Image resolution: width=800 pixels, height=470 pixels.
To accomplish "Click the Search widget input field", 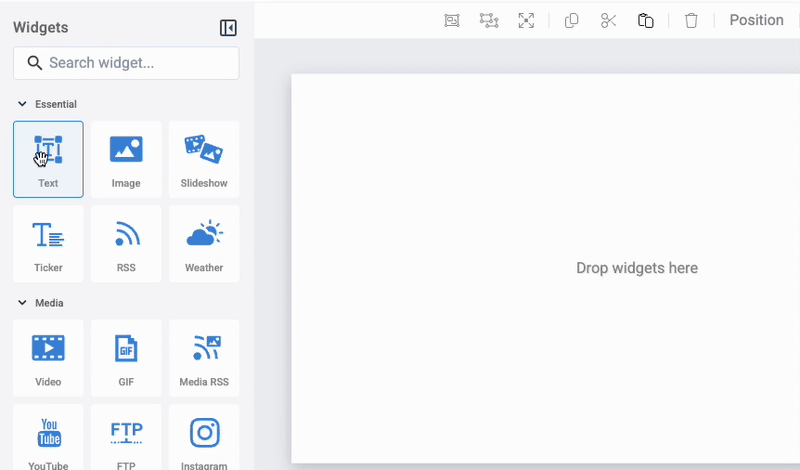I will click(126, 63).
